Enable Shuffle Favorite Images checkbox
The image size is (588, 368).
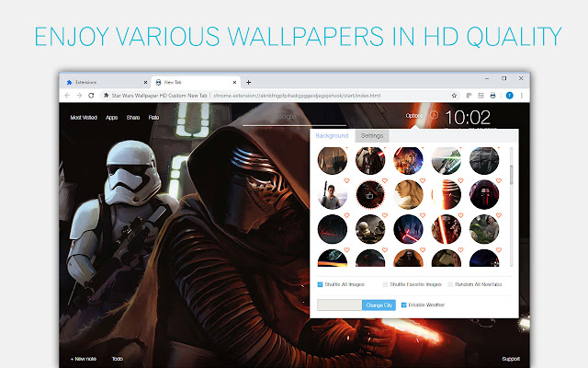tap(385, 284)
